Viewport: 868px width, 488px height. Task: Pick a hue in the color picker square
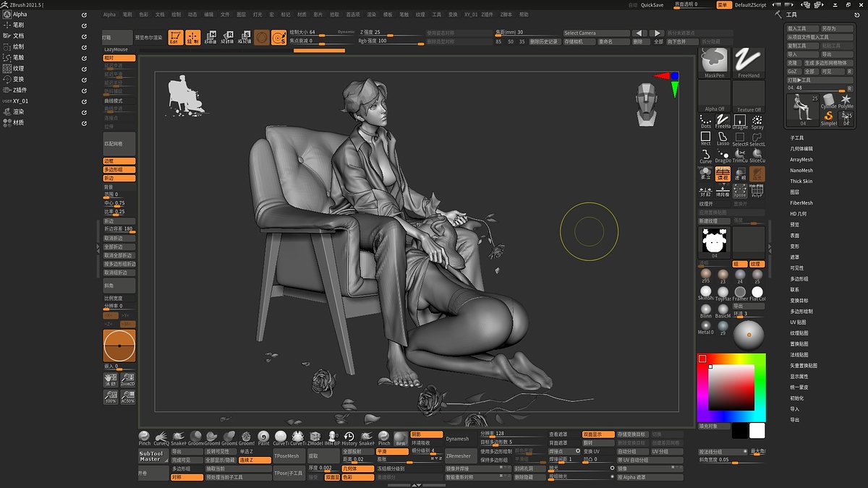pyautogui.click(x=731, y=388)
